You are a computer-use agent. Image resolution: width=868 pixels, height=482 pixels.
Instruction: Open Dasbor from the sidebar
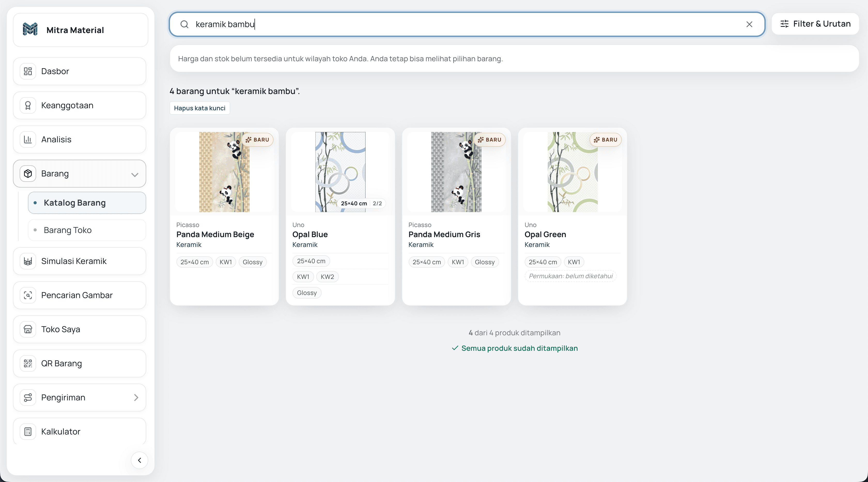80,71
